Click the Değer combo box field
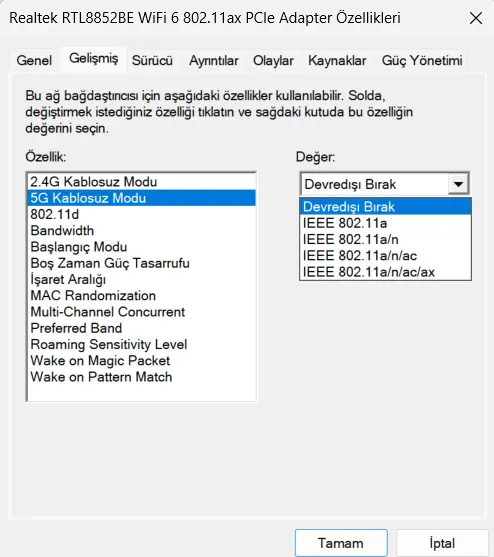 [x=385, y=184]
